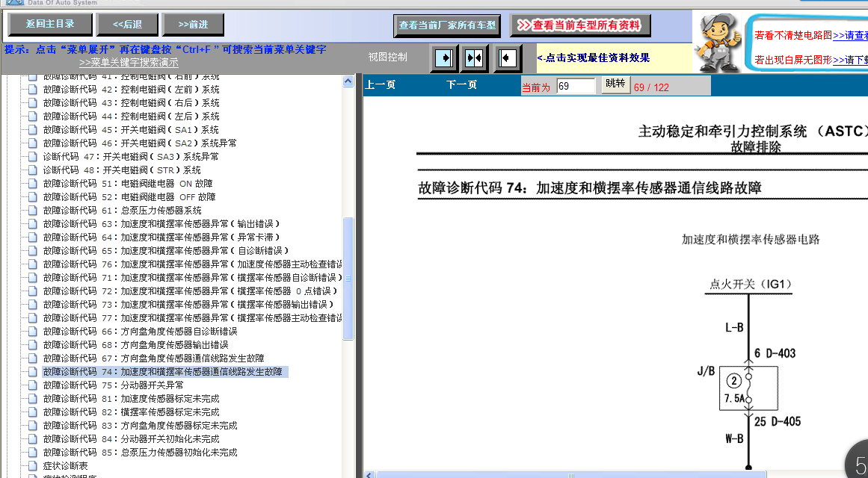Select 故障诊断代码 68 方向盘角度传感器输出错误
The width and height of the screenshot is (868, 478).
(135, 345)
